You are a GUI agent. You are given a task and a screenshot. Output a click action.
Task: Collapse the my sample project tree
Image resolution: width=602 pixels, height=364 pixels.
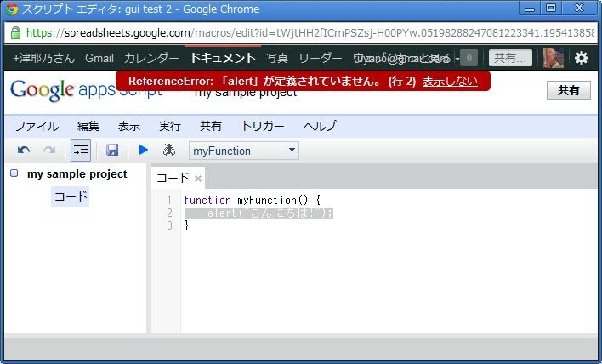click(14, 173)
